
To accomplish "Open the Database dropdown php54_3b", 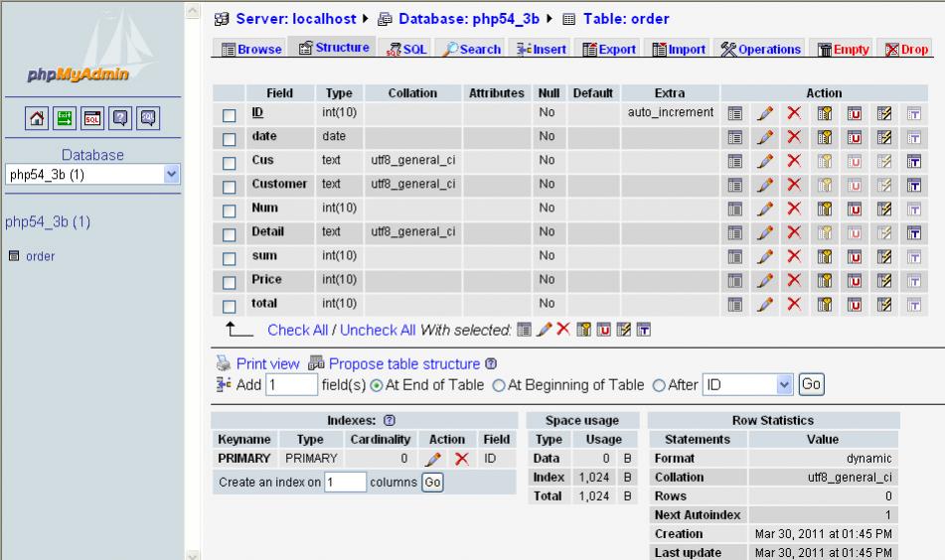I will (90, 175).
